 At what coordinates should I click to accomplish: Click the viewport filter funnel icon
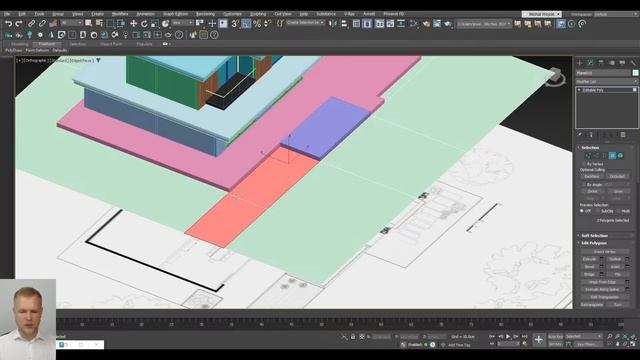click(x=98, y=60)
